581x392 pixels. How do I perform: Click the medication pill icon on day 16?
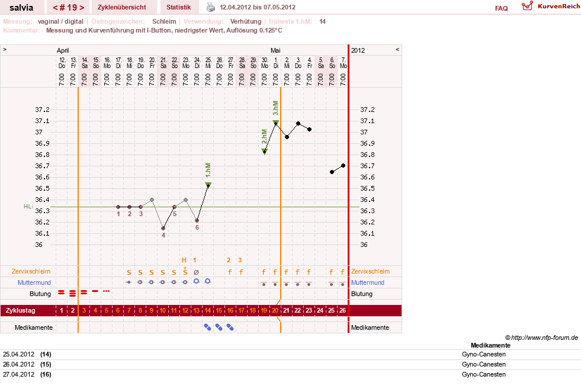coord(230,327)
